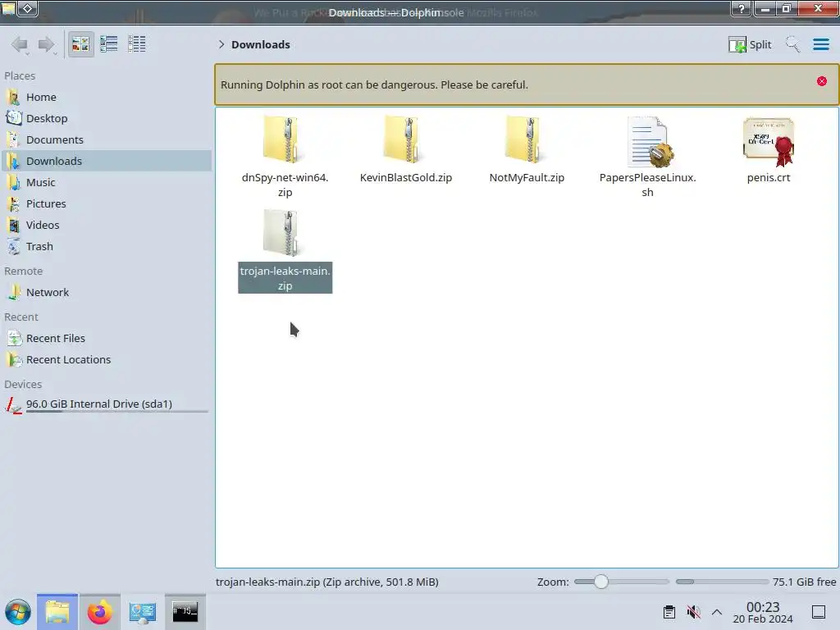Click the Split view button
Viewport: 840px width, 630px height.
pyautogui.click(x=750, y=44)
